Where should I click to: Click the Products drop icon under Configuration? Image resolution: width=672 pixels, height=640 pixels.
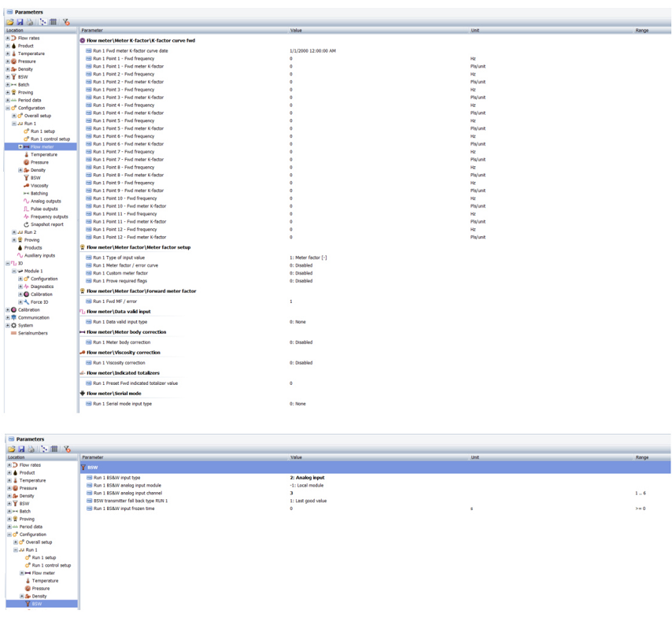[20, 248]
